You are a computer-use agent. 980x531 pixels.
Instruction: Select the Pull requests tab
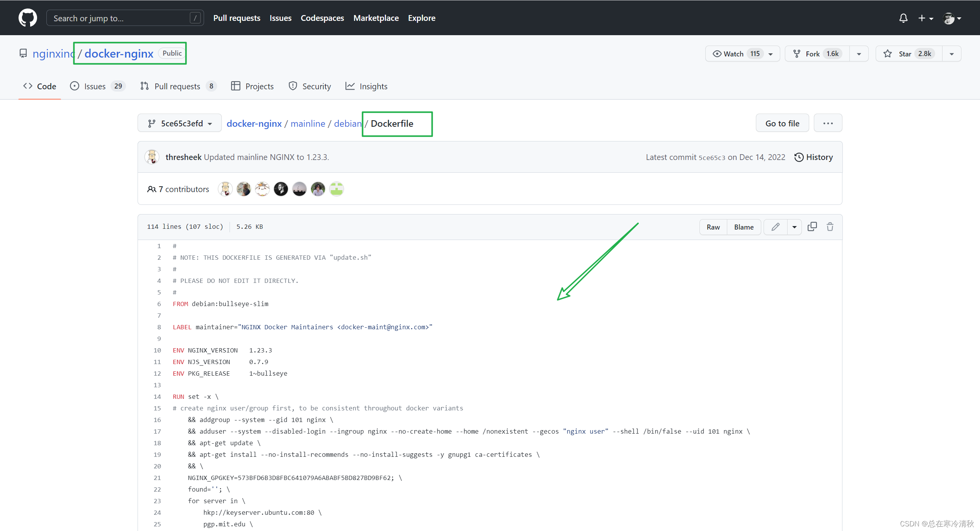click(177, 86)
